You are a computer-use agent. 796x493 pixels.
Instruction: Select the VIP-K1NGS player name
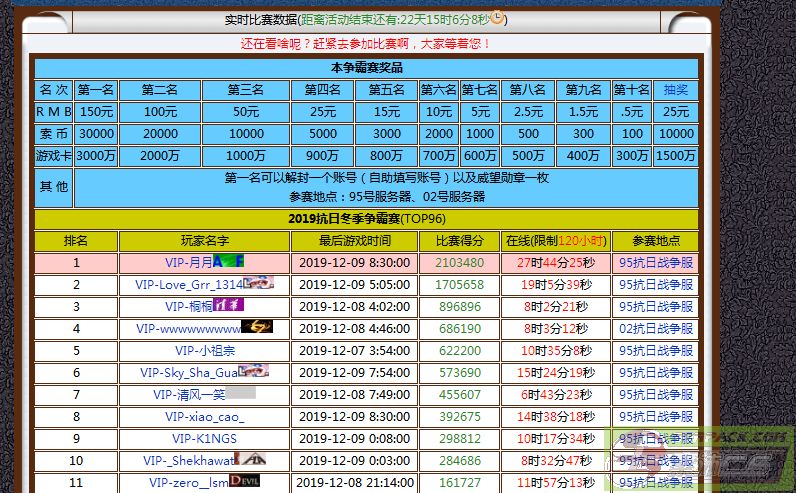(204, 438)
